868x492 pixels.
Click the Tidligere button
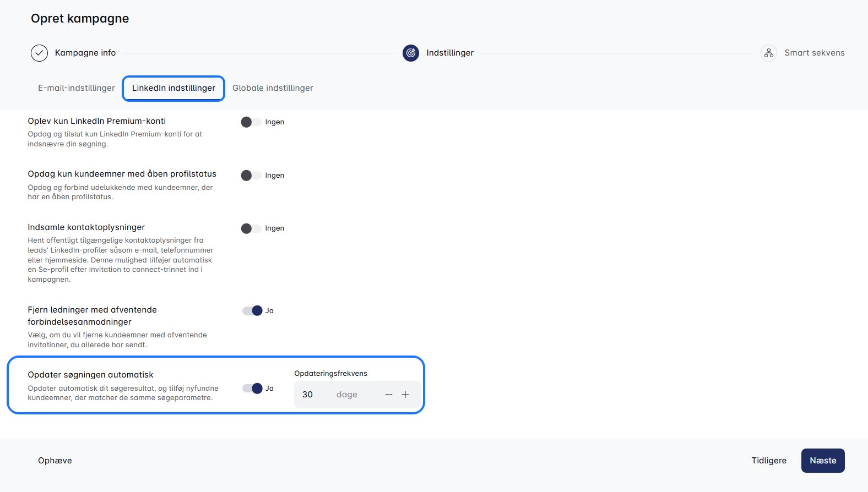(x=769, y=461)
